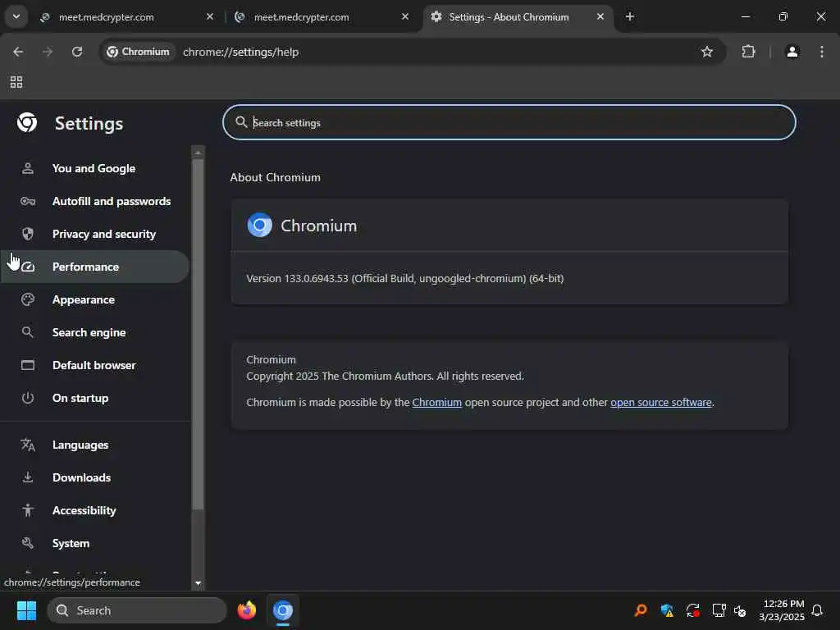840x630 pixels.
Task: Click the sidebar scrollbar thumb
Action: point(198,333)
